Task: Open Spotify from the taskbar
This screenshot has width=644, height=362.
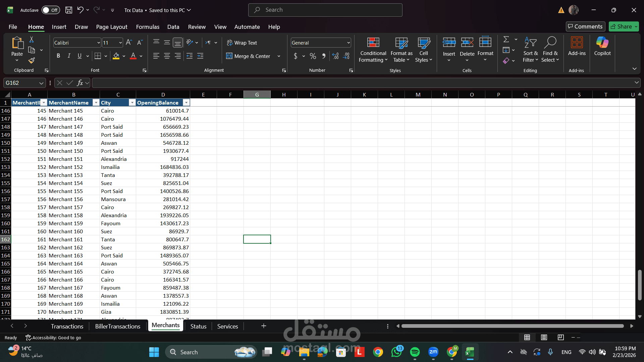Action: tap(415, 352)
